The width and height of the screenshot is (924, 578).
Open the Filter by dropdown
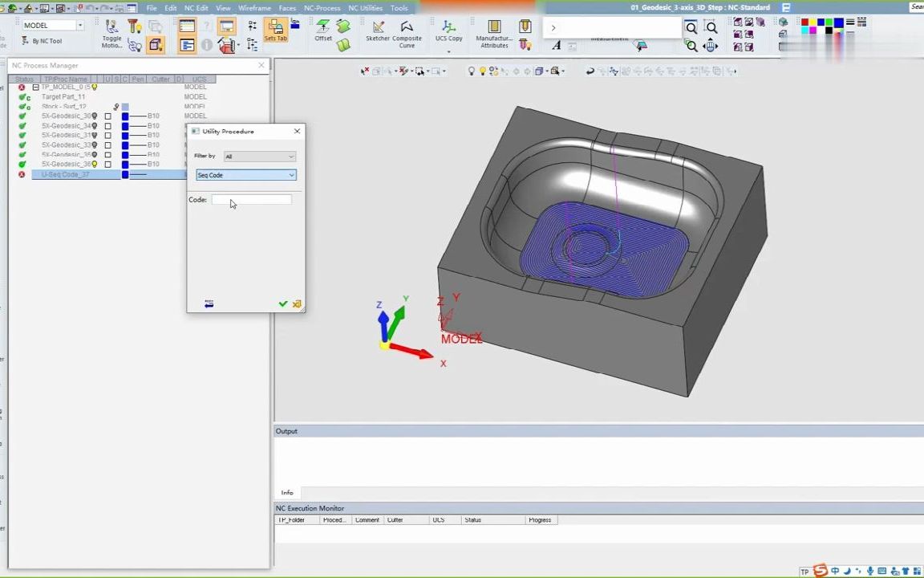[x=260, y=157]
